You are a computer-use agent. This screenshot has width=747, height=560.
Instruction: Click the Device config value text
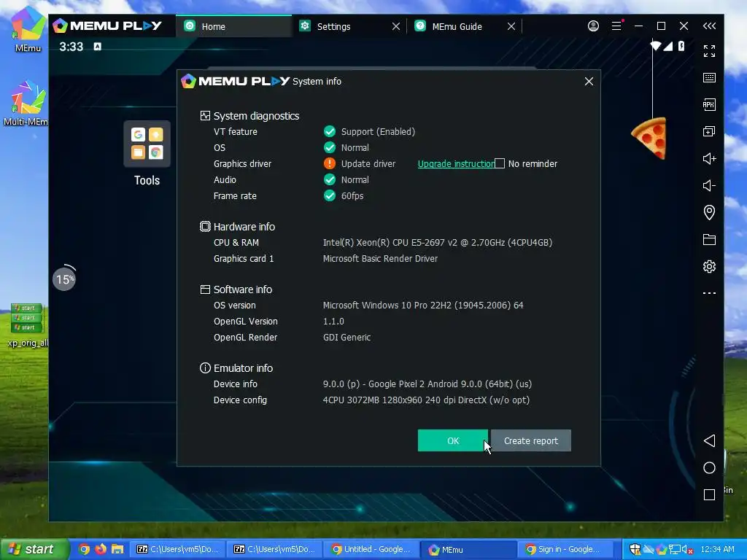pyautogui.click(x=426, y=400)
